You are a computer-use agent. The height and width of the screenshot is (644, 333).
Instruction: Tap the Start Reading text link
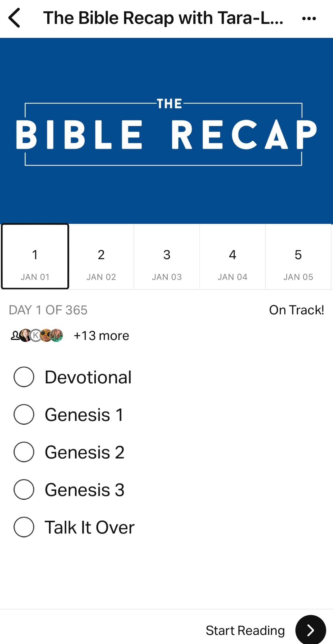(x=245, y=630)
